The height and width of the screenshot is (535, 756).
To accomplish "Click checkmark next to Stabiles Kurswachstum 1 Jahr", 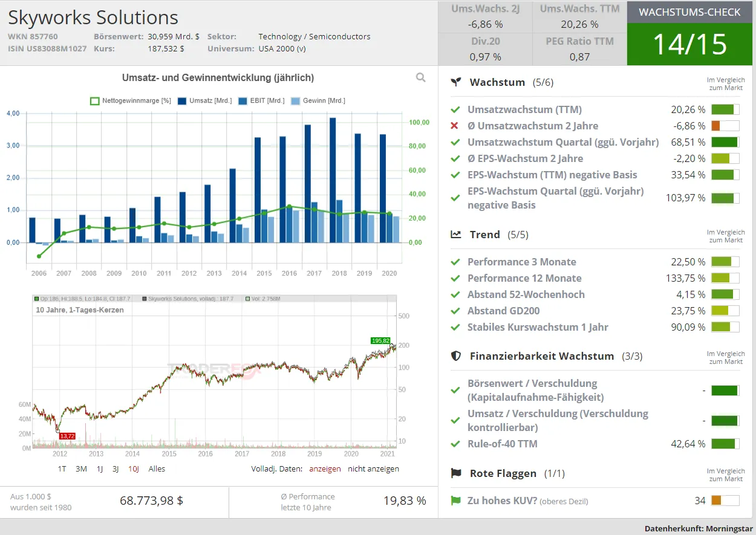I will [x=455, y=327].
